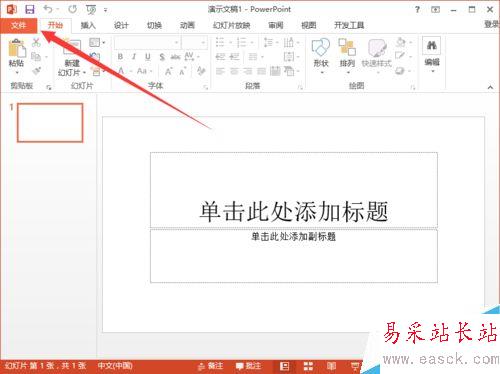Click the Convert to SmartArt icon
This screenshot has height=374, width=500.
coord(289,71)
